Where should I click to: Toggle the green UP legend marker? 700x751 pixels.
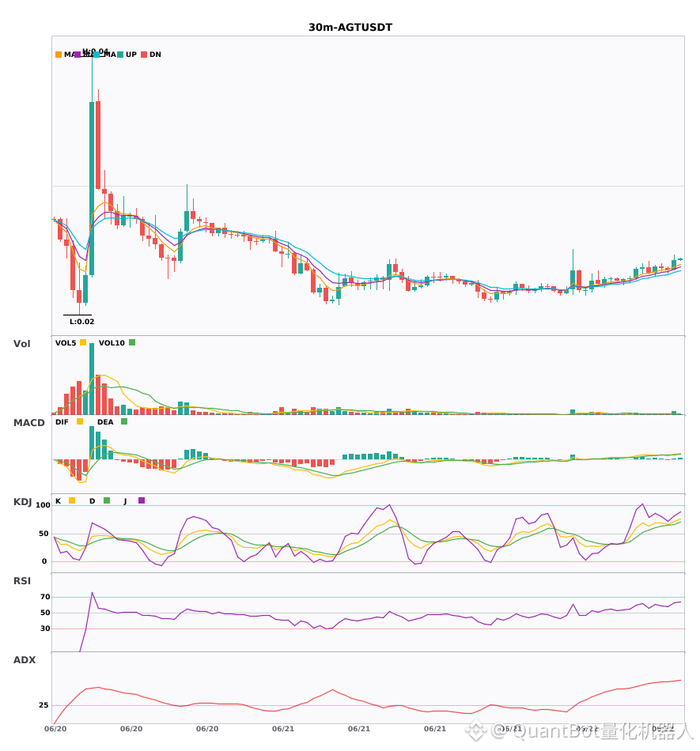(120, 55)
